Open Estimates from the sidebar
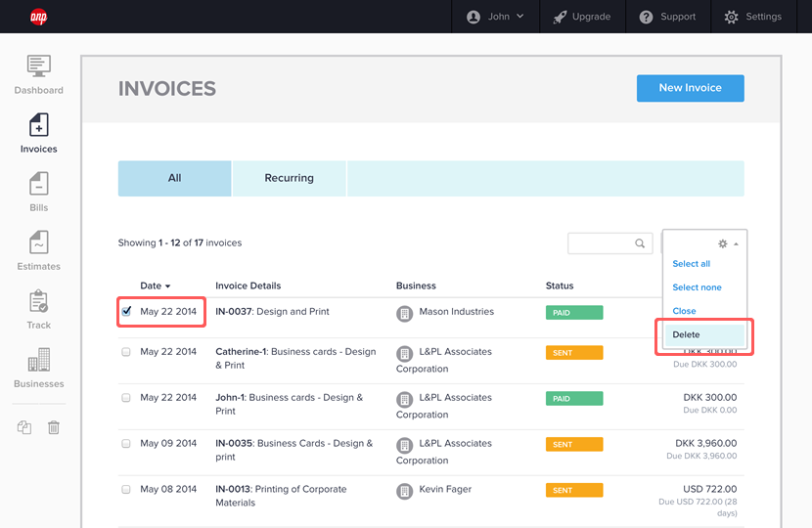This screenshot has width=812, height=528. (x=39, y=250)
